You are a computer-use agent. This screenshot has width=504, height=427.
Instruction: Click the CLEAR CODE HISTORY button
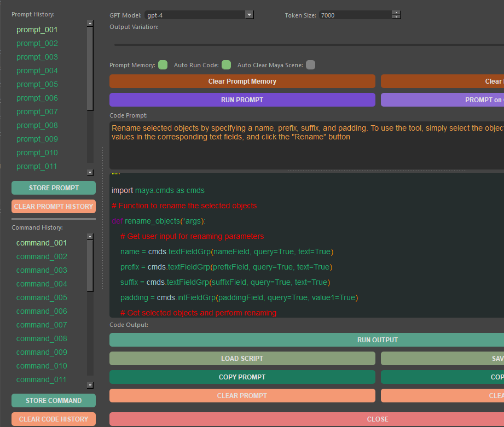[x=54, y=419]
